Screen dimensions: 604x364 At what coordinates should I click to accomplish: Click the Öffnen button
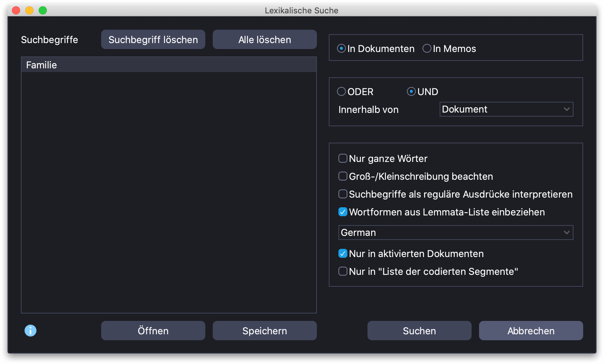click(x=153, y=331)
